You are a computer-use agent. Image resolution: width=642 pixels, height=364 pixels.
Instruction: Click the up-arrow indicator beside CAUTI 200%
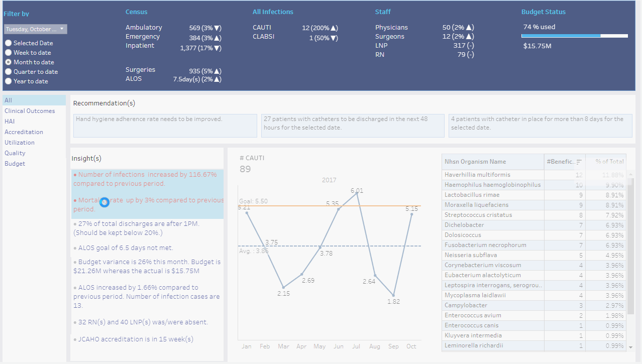click(x=334, y=28)
